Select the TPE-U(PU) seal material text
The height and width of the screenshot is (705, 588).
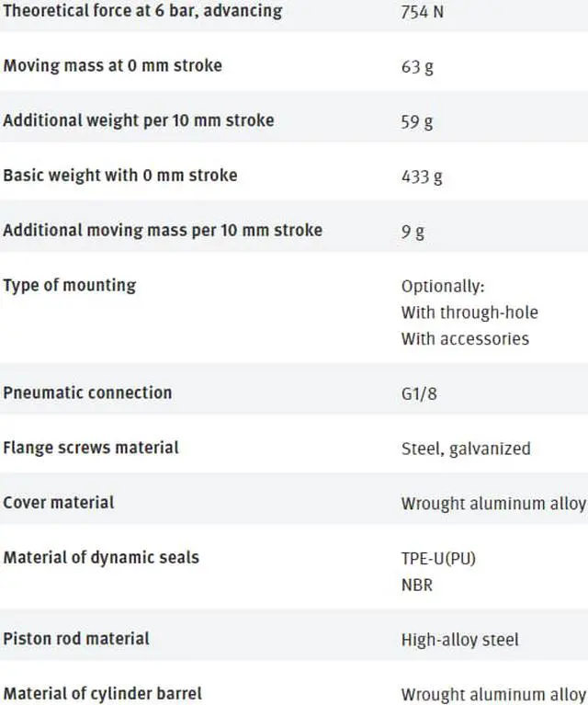point(438,559)
